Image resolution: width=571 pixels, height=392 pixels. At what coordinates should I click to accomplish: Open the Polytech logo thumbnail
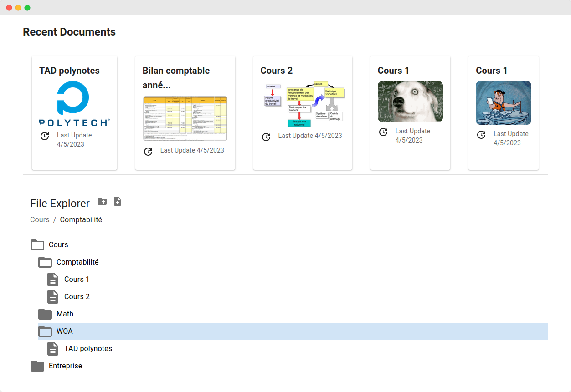(74, 104)
